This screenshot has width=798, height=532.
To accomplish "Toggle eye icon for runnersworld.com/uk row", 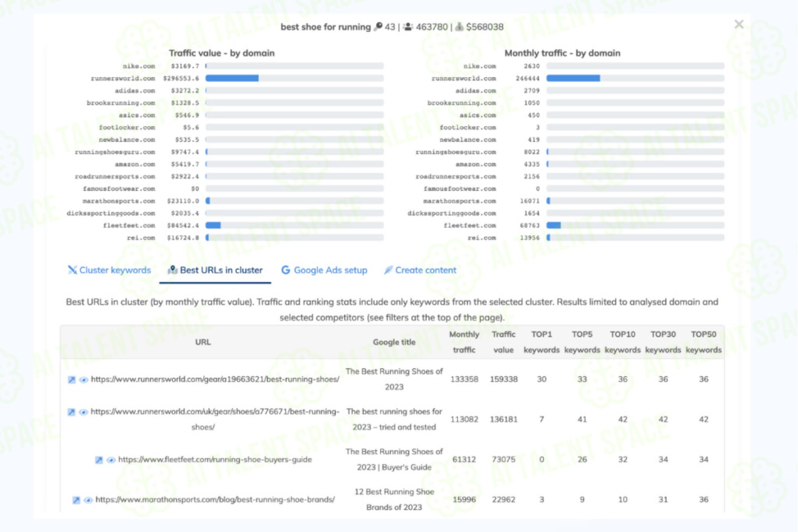I will 84,412.
